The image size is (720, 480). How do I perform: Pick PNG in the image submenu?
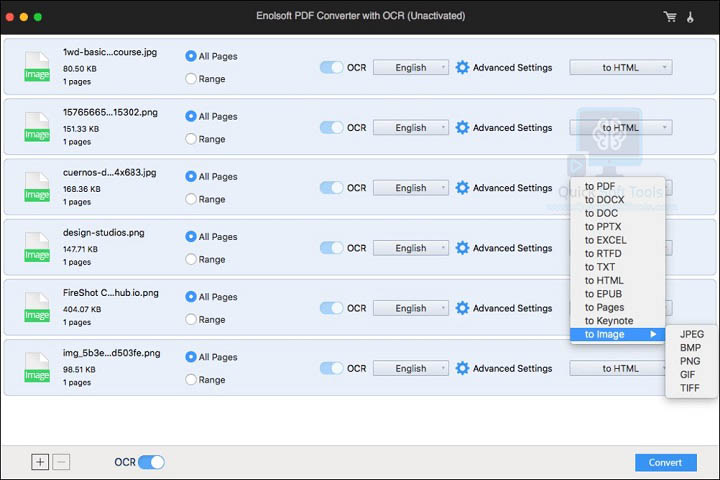tap(691, 361)
